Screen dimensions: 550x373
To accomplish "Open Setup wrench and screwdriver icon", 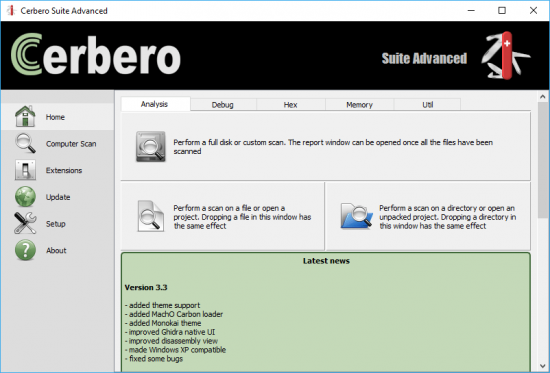I will coord(25,223).
